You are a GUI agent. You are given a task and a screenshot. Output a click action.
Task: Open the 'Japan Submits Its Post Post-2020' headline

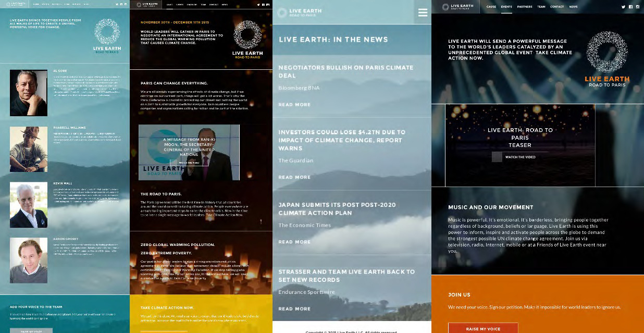pyautogui.click(x=337, y=209)
